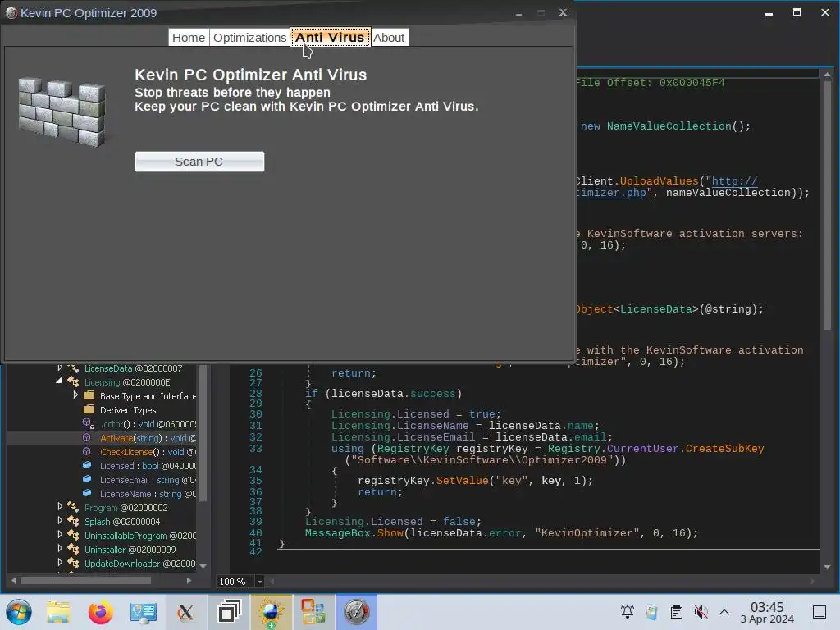The height and width of the screenshot is (630, 840).
Task: Click the UninstallableProgram class icon
Action: (x=73, y=535)
